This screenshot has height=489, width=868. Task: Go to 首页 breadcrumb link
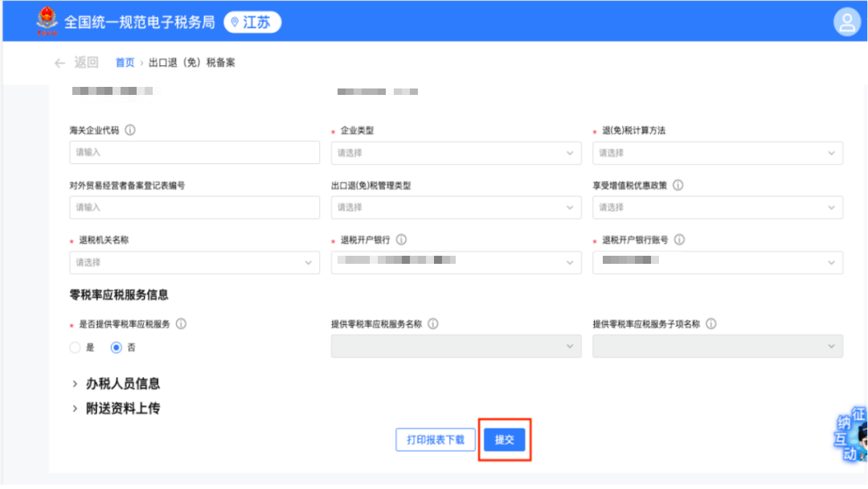click(x=125, y=63)
